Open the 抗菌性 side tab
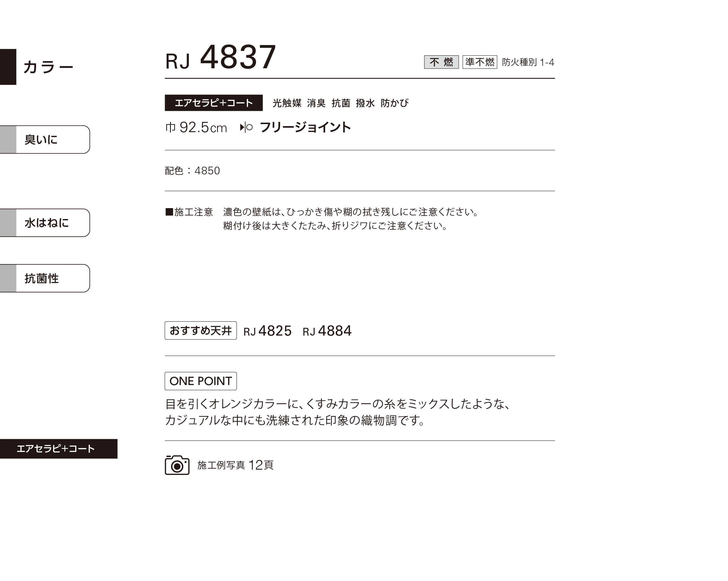 pos(45,278)
